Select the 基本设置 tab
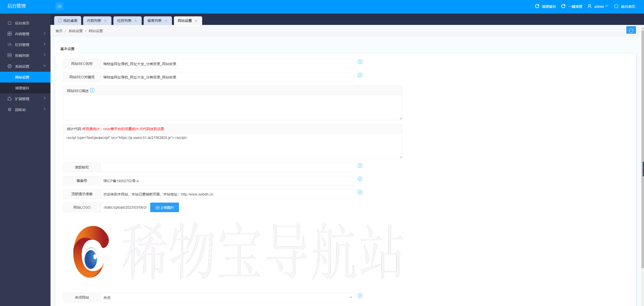 pos(67,49)
